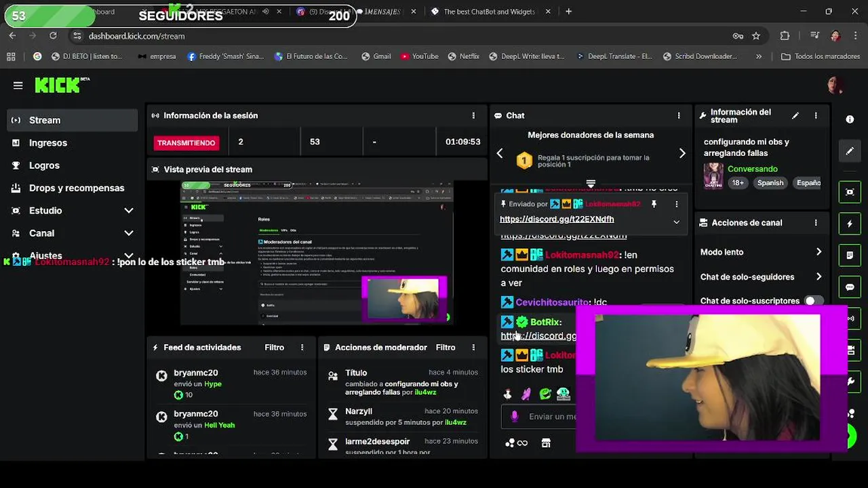Open Filtro in Feed de actividades
The width and height of the screenshot is (868, 488).
point(274,348)
